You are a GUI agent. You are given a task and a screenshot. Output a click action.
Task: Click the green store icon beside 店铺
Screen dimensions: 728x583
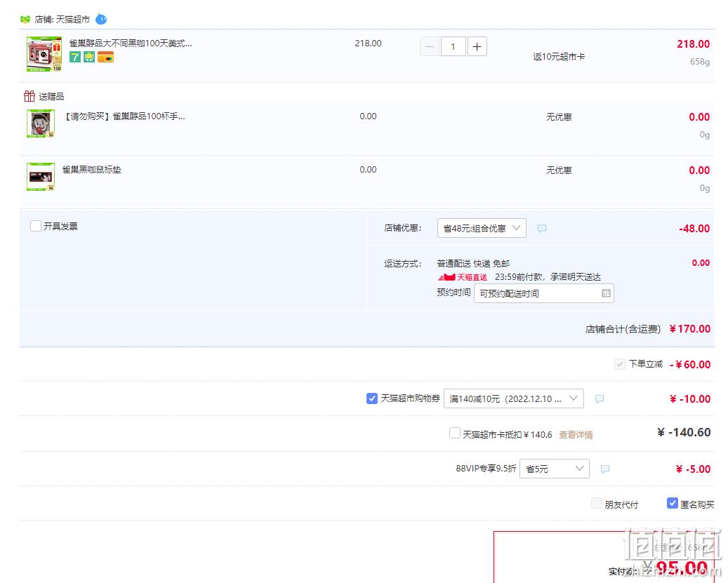(x=25, y=20)
